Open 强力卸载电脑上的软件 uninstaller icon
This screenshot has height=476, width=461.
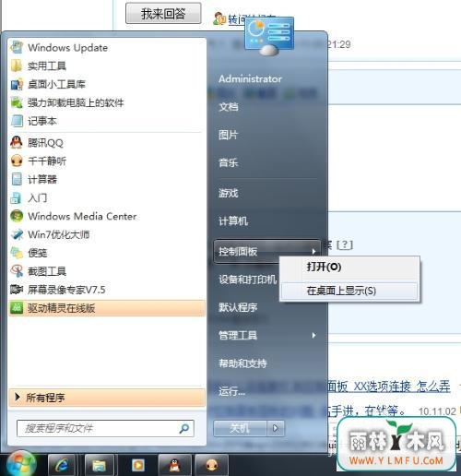click(x=17, y=102)
